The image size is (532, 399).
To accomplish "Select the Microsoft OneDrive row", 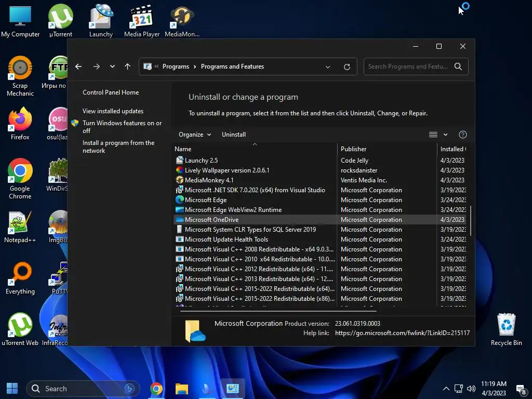I will coord(320,220).
